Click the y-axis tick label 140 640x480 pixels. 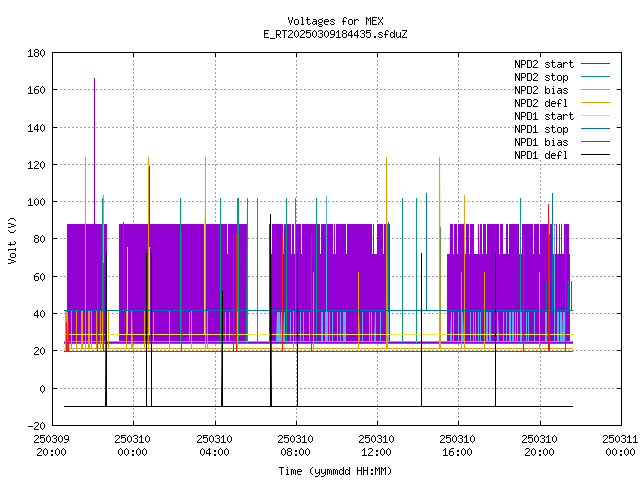point(36,128)
